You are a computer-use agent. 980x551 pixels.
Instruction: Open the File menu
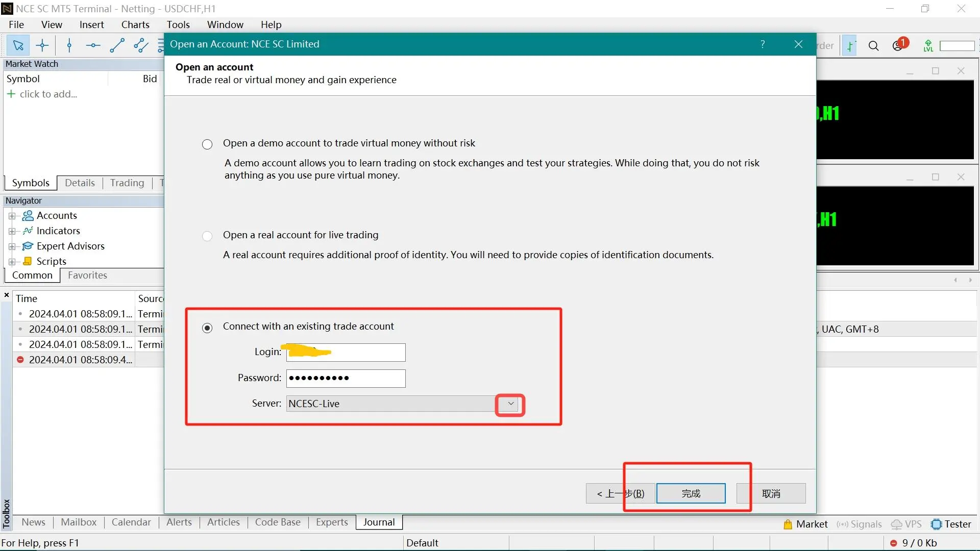click(x=16, y=24)
